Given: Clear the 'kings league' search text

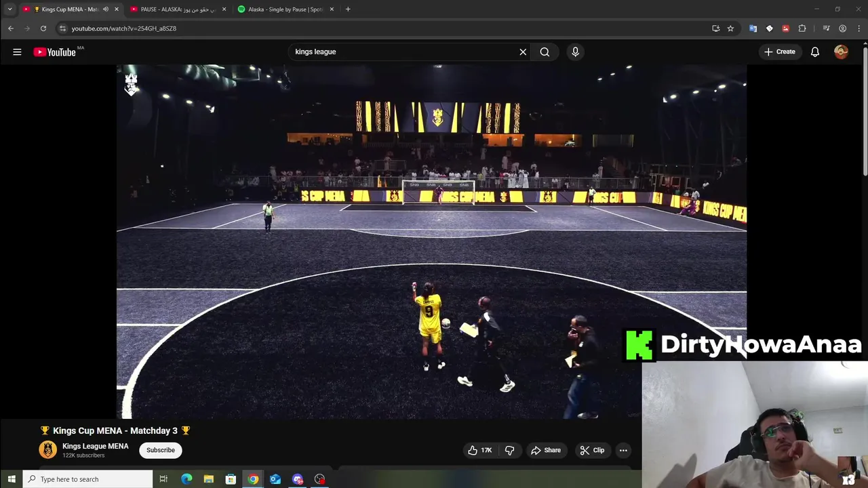Looking at the screenshot, I should click(523, 52).
